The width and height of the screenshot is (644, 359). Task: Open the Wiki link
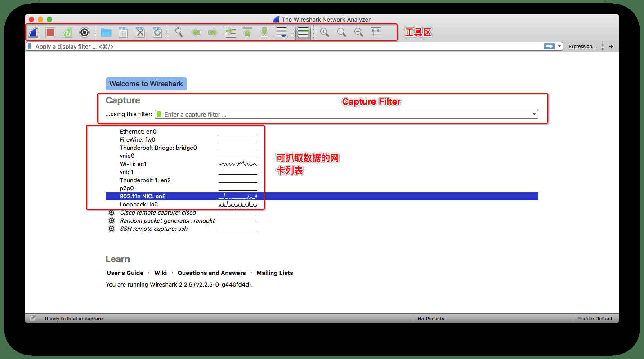pyautogui.click(x=161, y=273)
